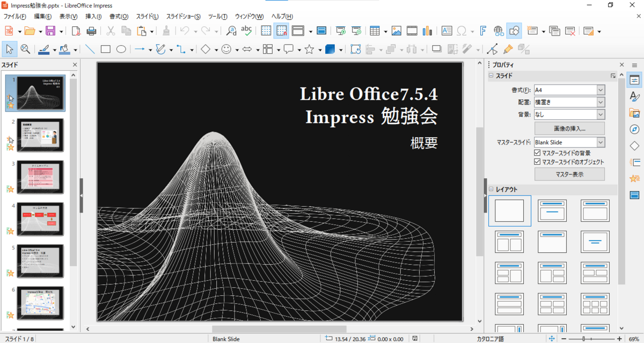This screenshot has width=644, height=343.
Task: Select slide 6 map thumbnail
Action: pos(40,303)
